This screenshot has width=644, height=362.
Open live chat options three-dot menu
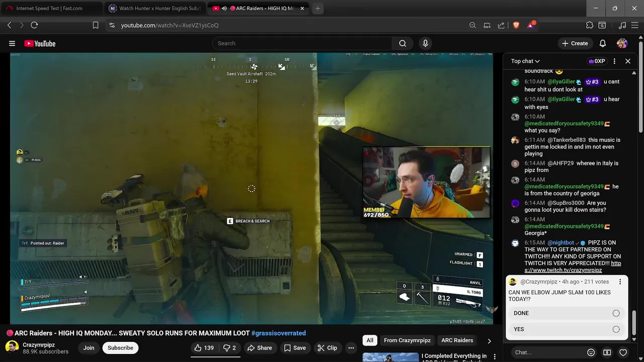point(614,61)
